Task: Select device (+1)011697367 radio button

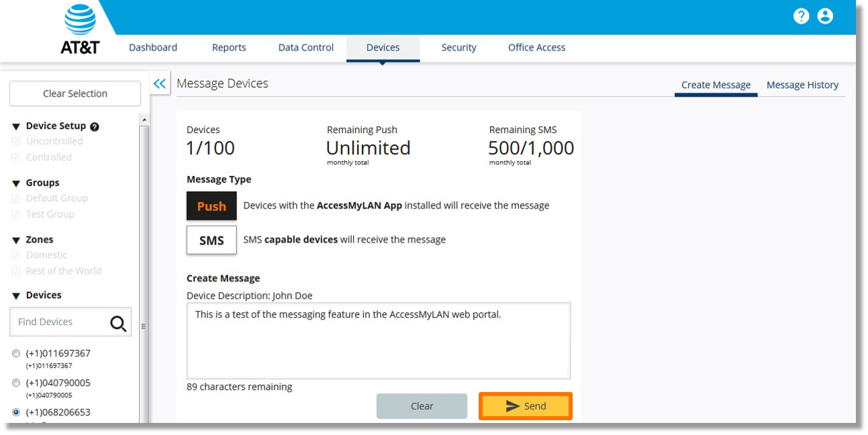Action: pyautogui.click(x=16, y=354)
